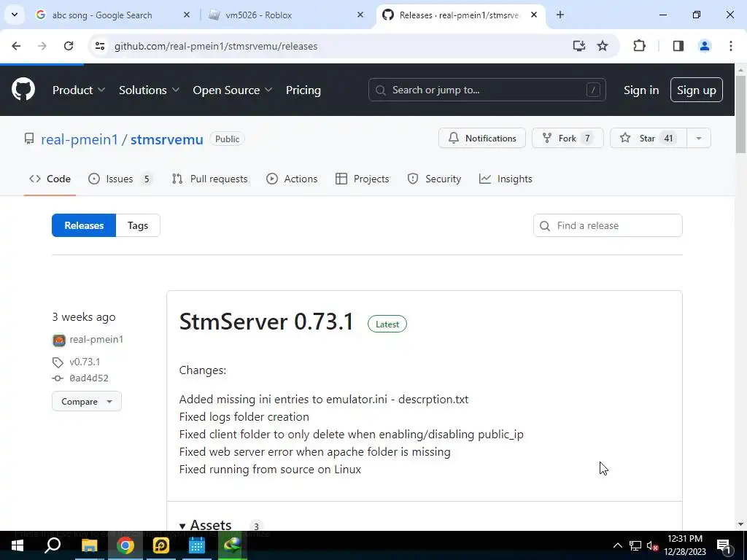Open taskbar clock showing 12:31 PM
Screen dimensions: 747x560
[x=684, y=545]
